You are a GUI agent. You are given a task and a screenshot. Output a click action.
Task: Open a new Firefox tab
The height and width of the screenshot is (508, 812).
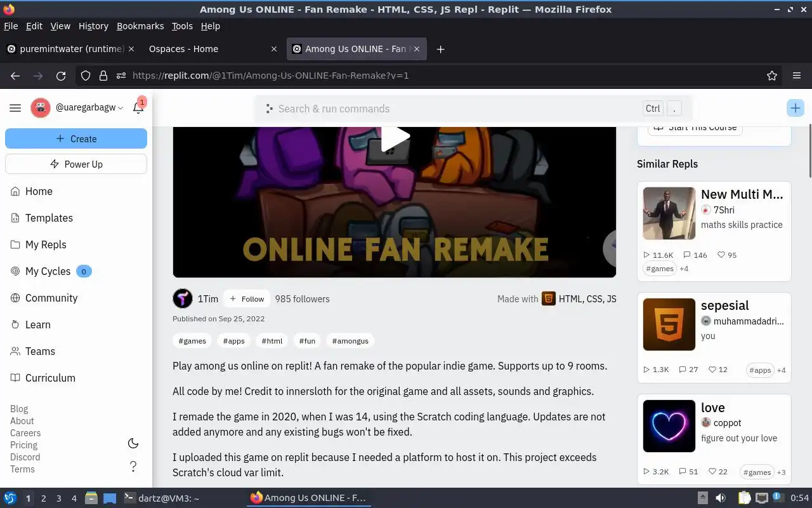click(440, 49)
